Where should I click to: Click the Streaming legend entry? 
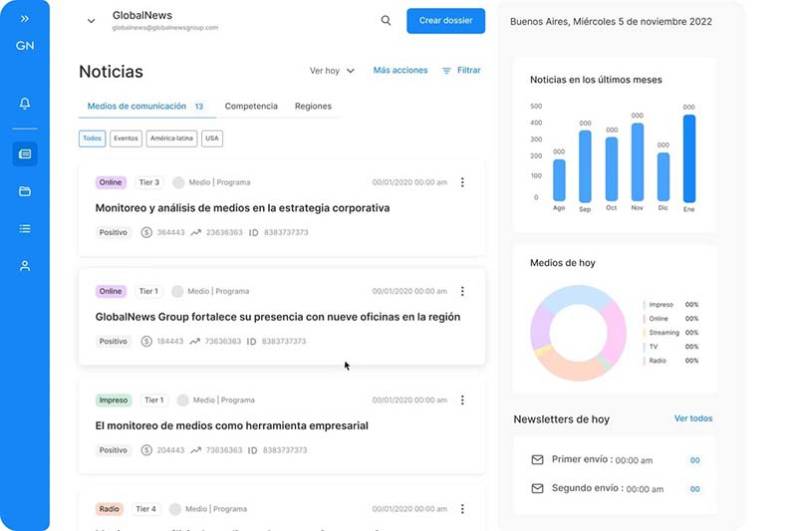[670, 333]
